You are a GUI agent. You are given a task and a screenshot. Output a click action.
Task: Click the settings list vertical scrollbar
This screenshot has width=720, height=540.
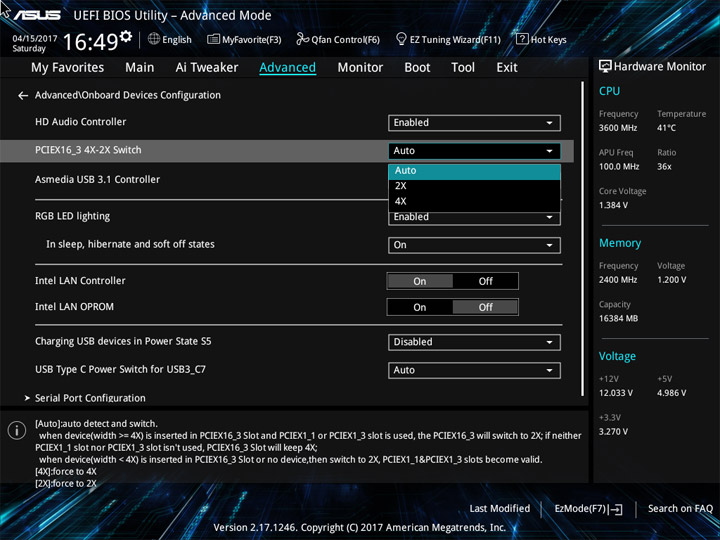click(583, 239)
